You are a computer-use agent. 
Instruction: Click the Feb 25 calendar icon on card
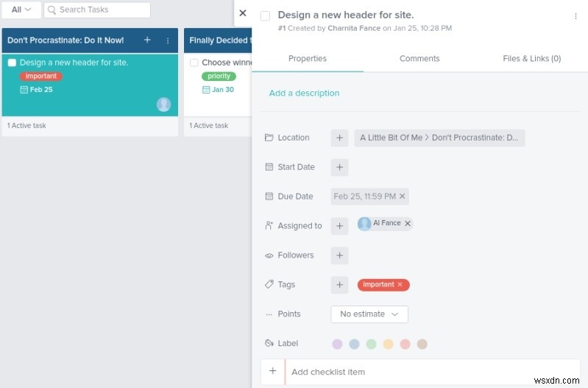[x=24, y=89]
